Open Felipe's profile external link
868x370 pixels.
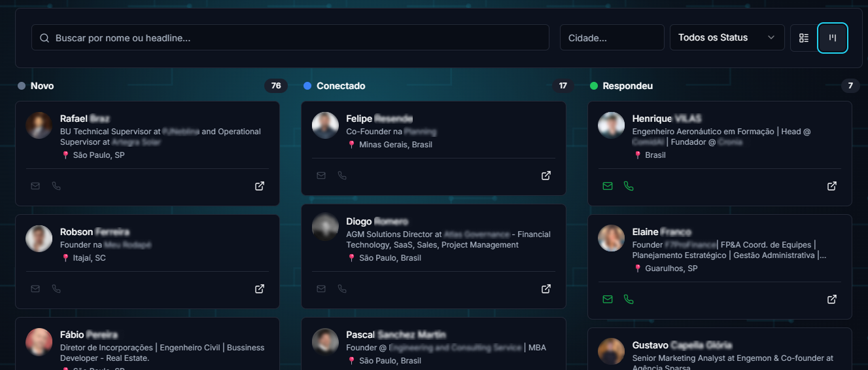coord(546,176)
